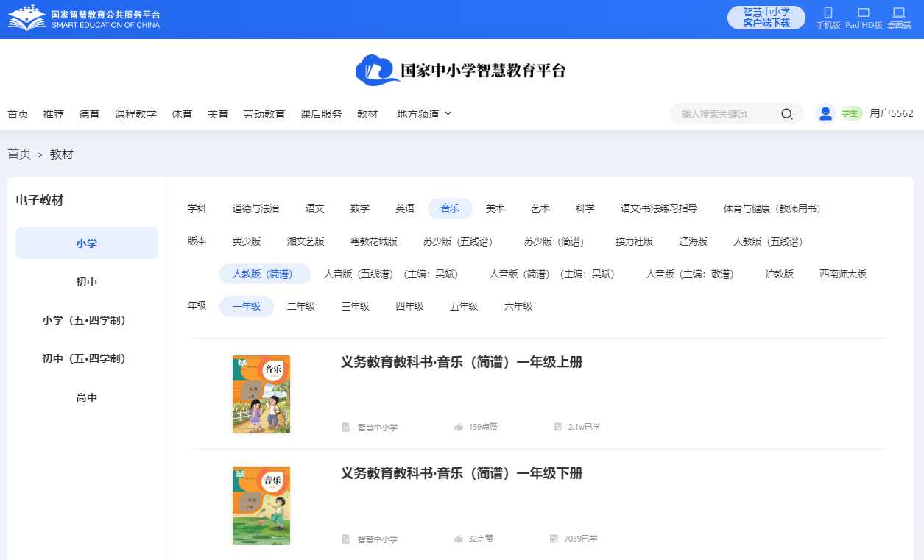Open the 课后服务 nav item

[321, 114]
